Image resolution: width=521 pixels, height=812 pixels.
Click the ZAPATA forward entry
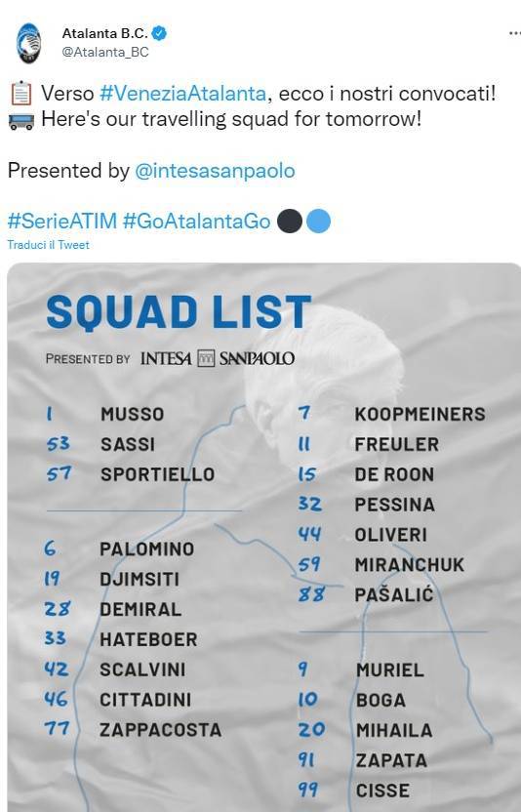391,760
